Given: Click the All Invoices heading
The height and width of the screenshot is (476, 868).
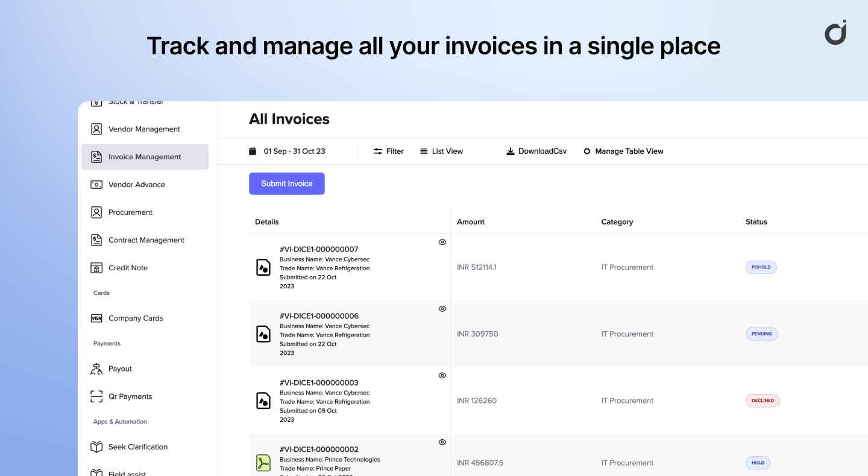Looking at the screenshot, I should [x=289, y=119].
